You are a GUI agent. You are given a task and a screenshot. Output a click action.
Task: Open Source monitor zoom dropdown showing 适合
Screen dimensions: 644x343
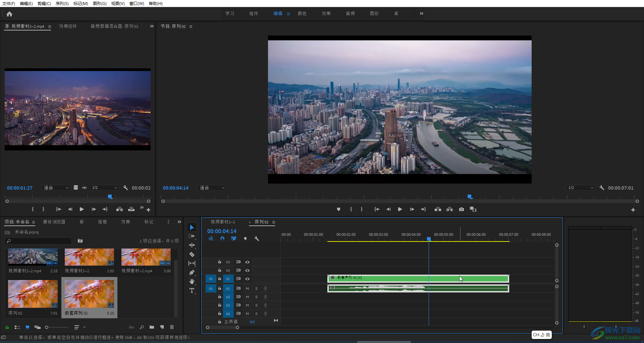tap(56, 188)
